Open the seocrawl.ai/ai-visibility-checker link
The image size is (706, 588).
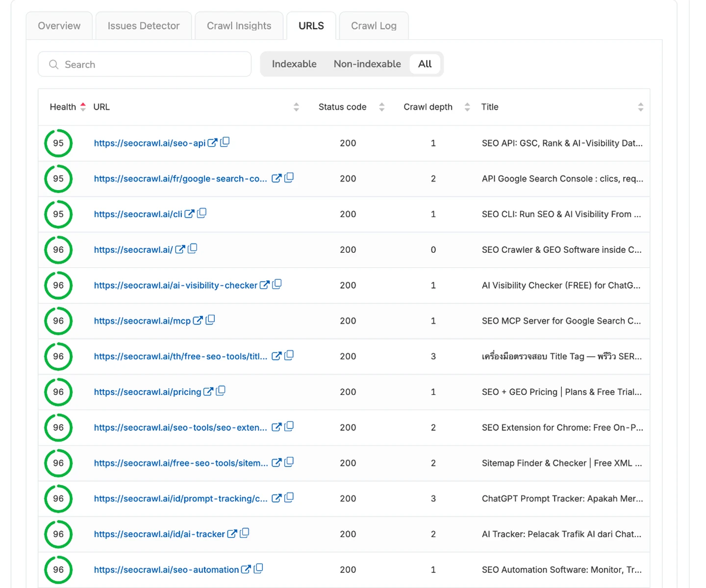click(x=176, y=285)
